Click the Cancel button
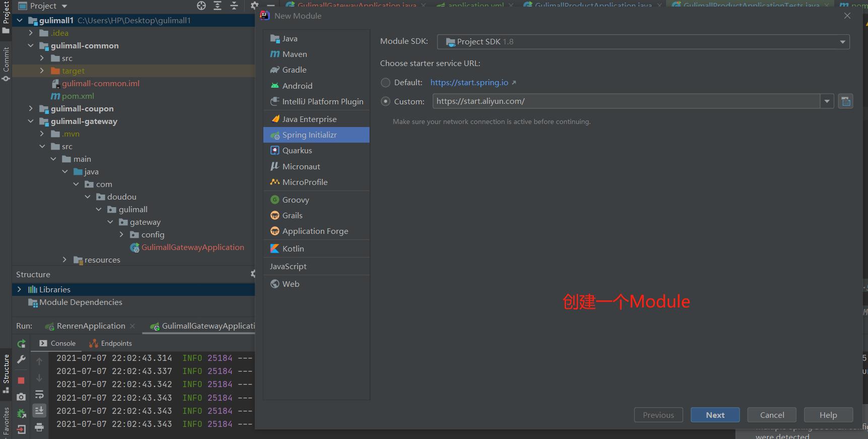Image resolution: width=868 pixels, height=439 pixels. [x=772, y=415]
